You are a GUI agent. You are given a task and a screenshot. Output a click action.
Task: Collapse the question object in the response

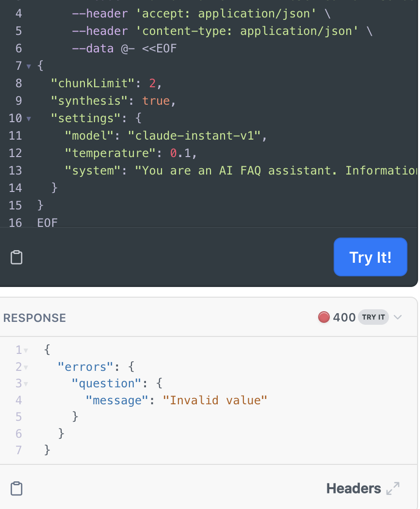(26, 384)
